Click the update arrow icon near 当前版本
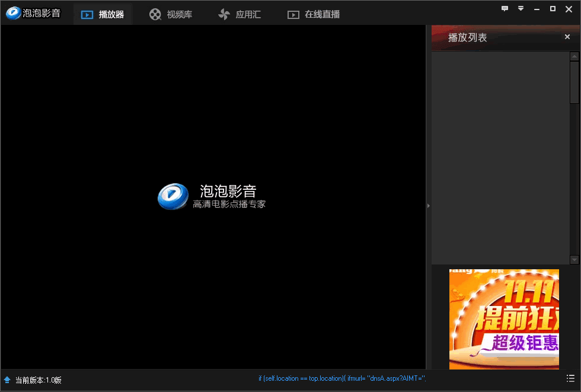This screenshot has height=392, width=581. 7,380
